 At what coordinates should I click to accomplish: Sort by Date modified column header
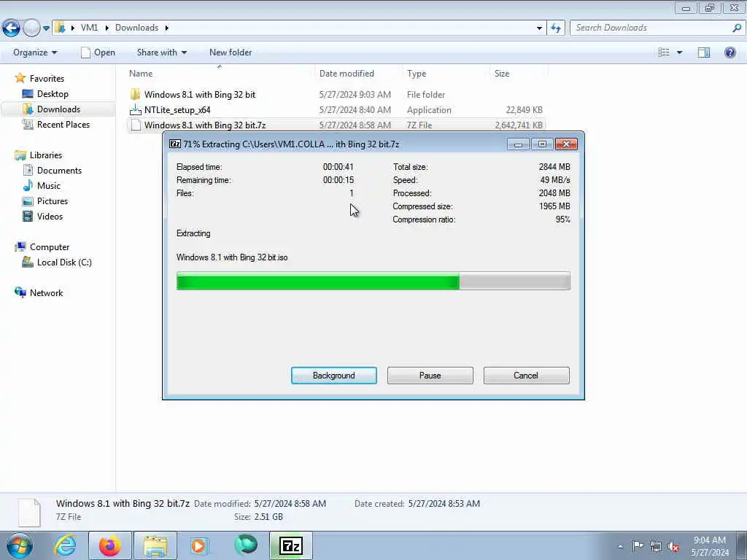pyautogui.click(x=358, y=74)
